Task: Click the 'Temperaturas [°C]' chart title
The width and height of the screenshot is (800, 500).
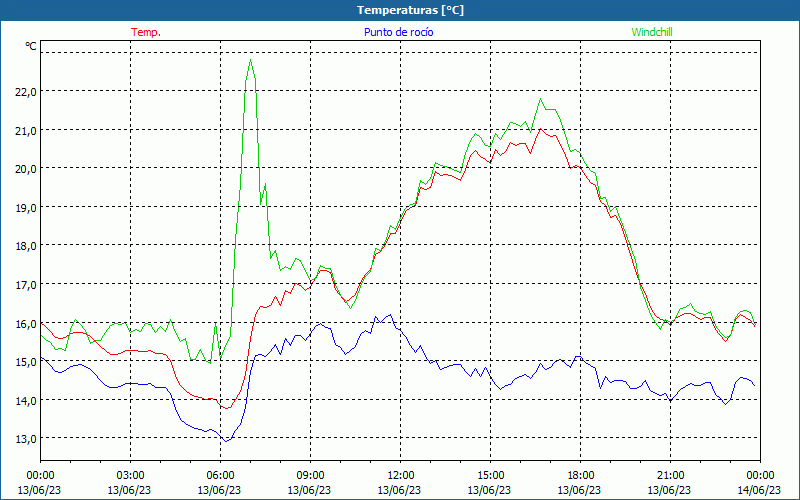Action: point(410,10)
